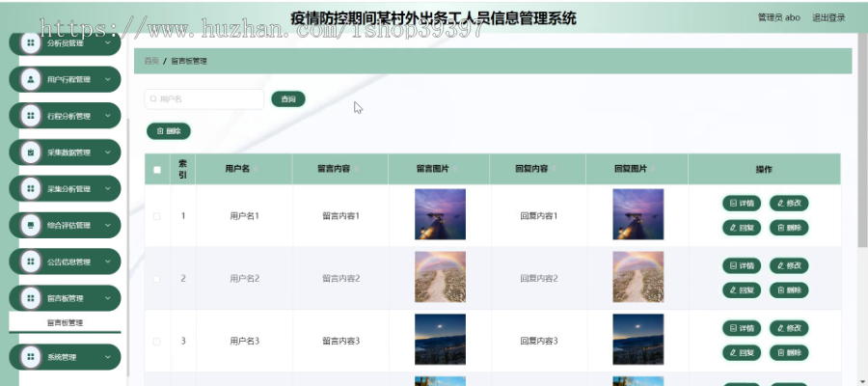Screen dimensions: 868x386
Task: Open the 公告信息管理 menu label
Action: pos(68,262)
